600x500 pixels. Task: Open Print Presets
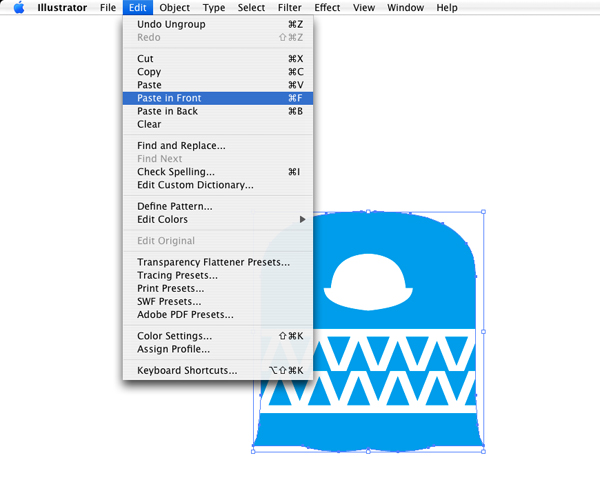point(218,288)
